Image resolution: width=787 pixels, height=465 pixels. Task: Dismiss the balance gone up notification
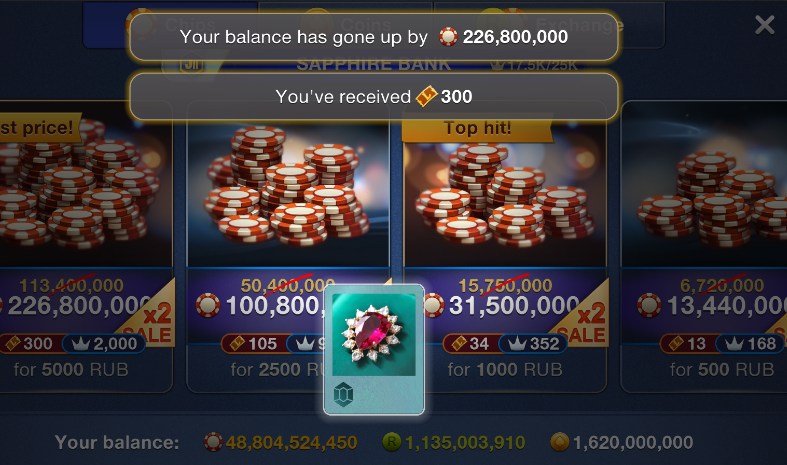374,37
